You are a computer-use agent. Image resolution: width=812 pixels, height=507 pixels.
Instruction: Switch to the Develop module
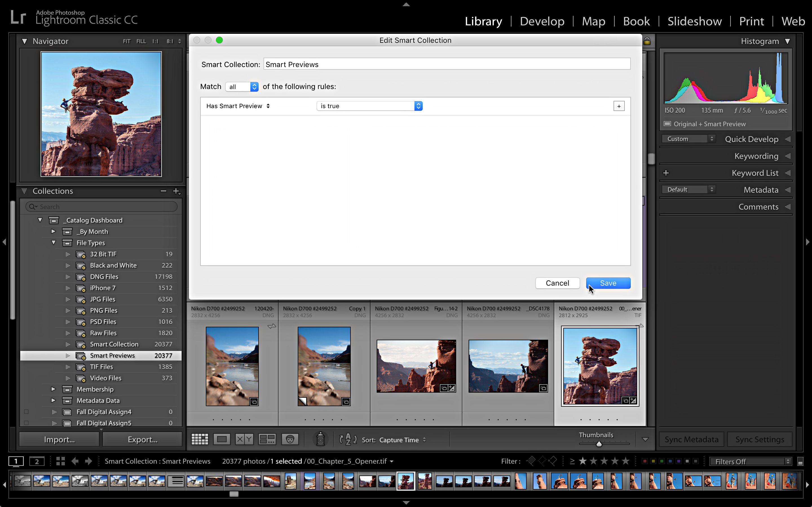[542, 21]
